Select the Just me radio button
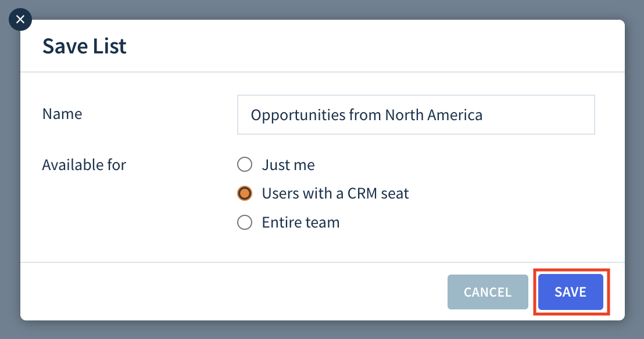Viewport: 644px width, 339px height. (x=244, y=165)
